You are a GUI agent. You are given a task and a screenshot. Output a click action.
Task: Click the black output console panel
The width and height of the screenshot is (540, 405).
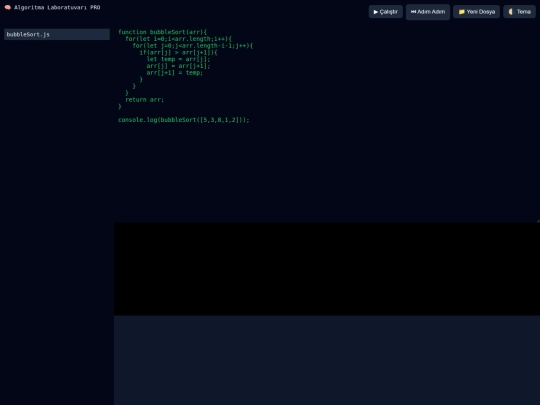pos(327,269)
